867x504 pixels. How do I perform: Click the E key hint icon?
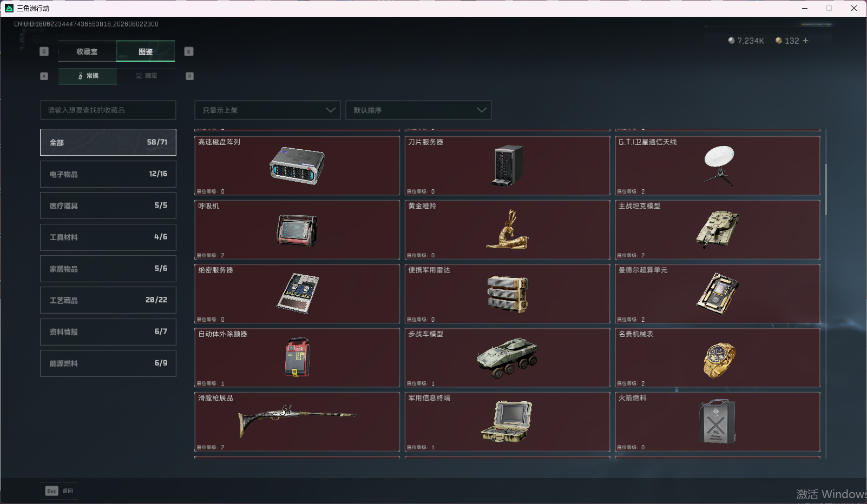[189, 51]
